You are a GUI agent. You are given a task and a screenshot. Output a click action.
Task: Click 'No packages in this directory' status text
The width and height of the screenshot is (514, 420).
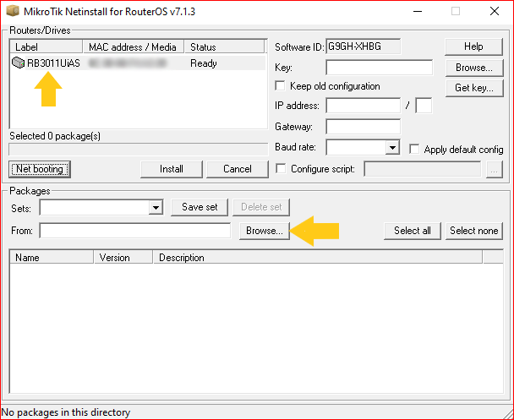(x=66, y=412)
